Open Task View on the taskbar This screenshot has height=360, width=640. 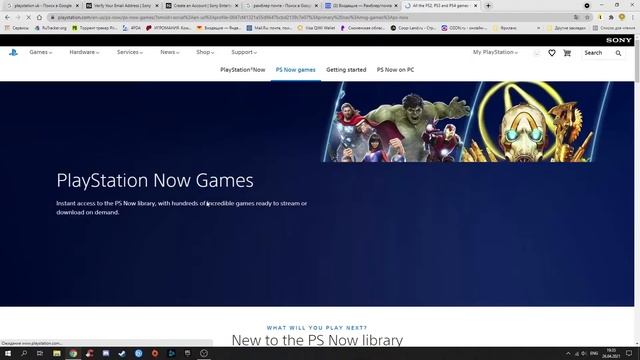[x=40, y=353]
